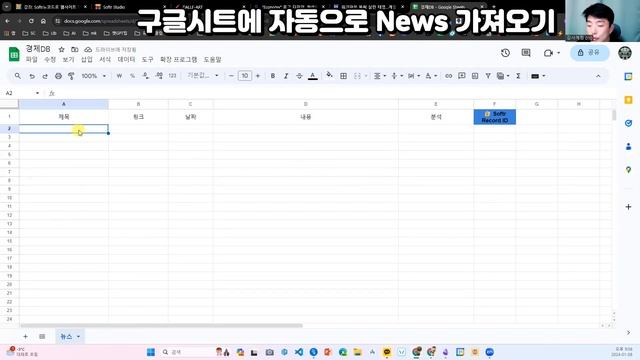Open Google Maps side panel icon
This screenshot has height=360, width=640.
click(628, 169)
